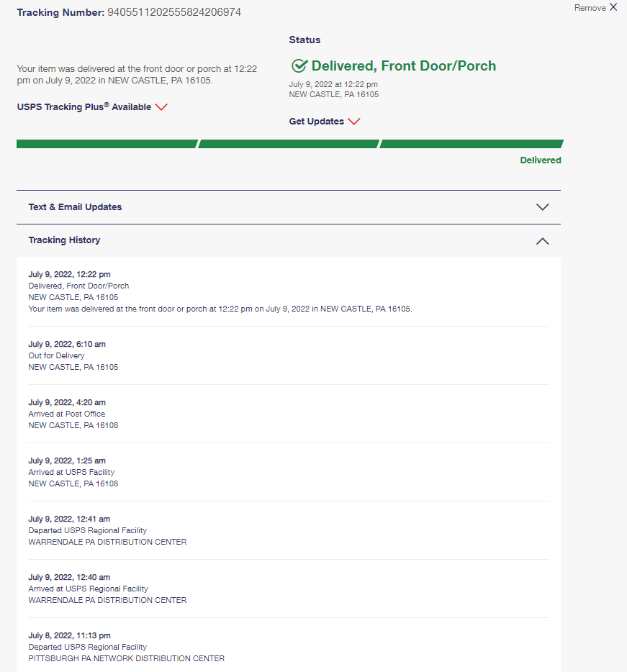This screenshot has width=627, height=672.
Task: Click the Delivered, Front Door/Porch status heading
Action: (403, 66)
